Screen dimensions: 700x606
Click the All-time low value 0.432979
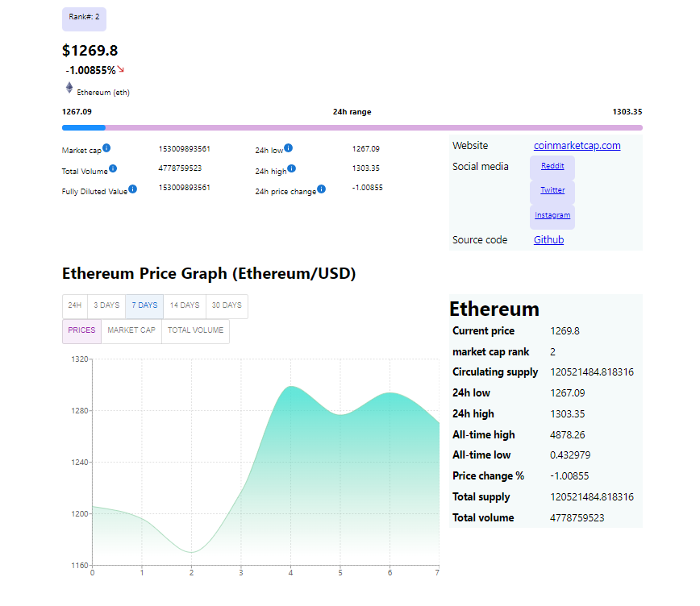[570, 455]
